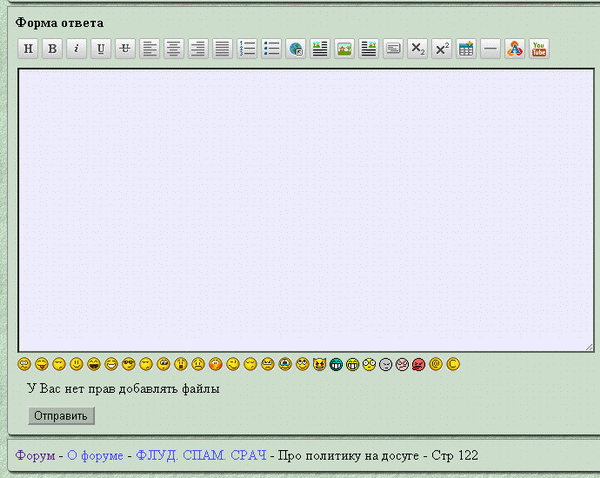This screenshot has height=478, width=600.
Task: Insert a YouTube video
Action: (539, 49)
